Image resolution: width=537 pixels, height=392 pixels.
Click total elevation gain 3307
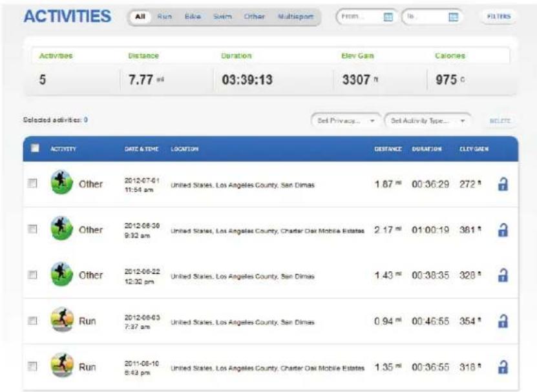tap(356, 80)
